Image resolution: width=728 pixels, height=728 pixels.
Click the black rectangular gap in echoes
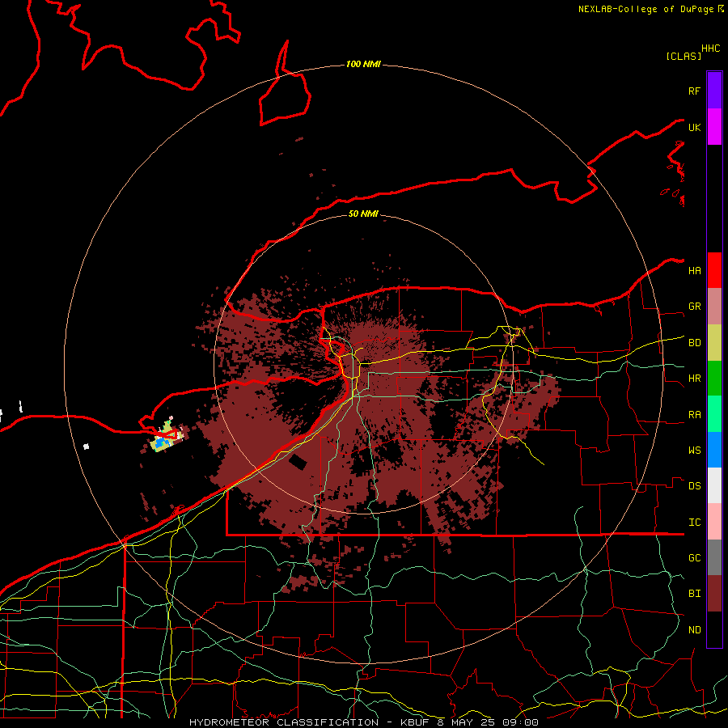pyautogui.click(x=297, y=462)
